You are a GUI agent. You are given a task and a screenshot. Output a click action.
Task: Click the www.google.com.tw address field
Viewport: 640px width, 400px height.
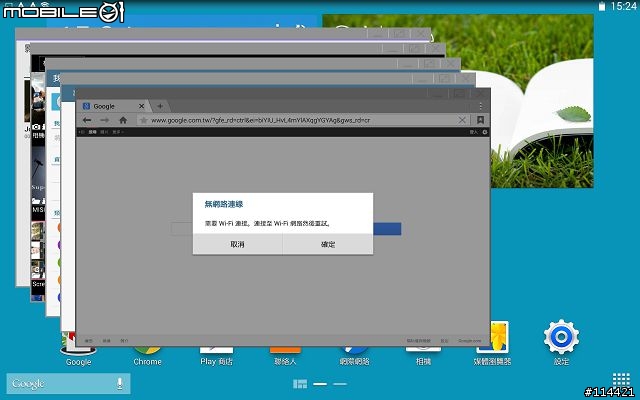point(302,120)
